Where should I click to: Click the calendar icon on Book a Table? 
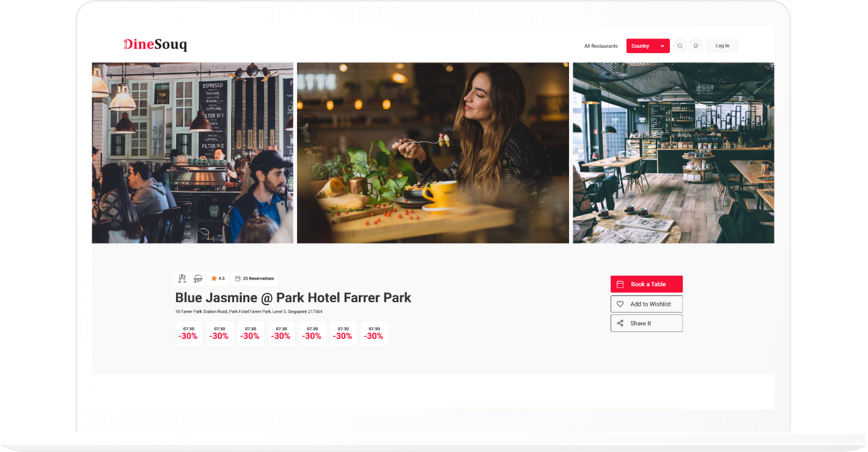coord(620,284)
